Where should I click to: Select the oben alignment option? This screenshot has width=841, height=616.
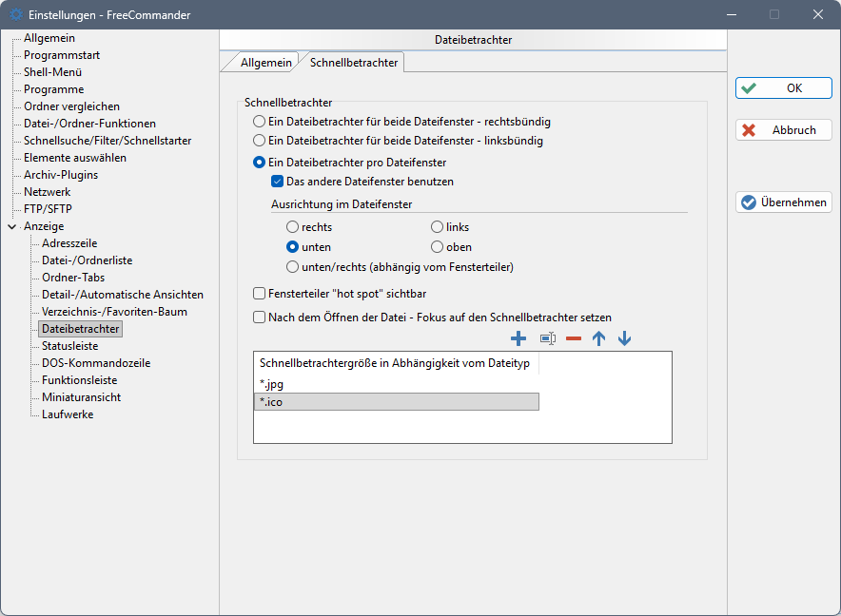438,247
